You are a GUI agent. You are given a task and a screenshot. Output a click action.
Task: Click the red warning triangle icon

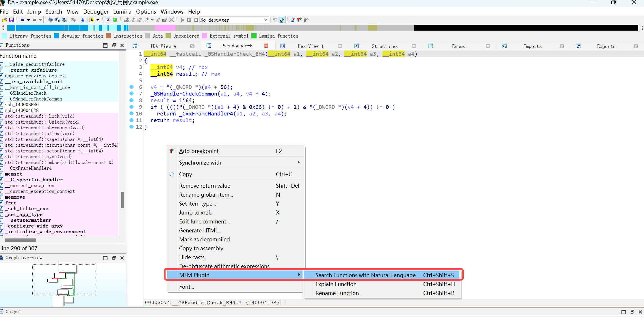pos(108,20)
